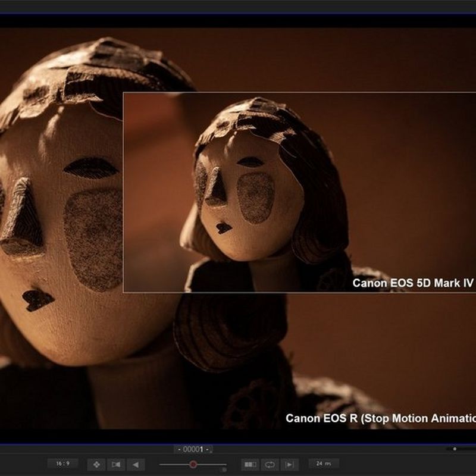Click the diamond-shaped registration tool icon
Viewport: 476px width, 476px height.
pyautogui.click(x=97, y=463)
